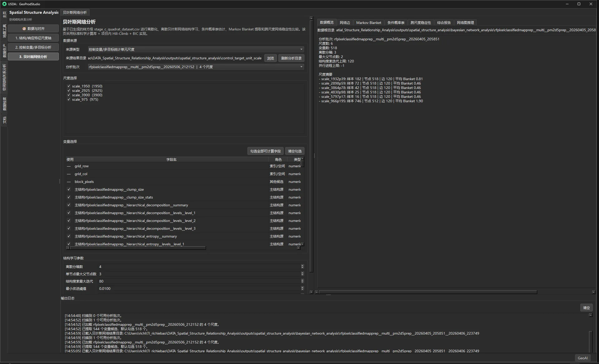Viewport: 599px width, 364px height.
Task: Open the 数据与对齐 step with compass icon
Action: pos(33,29)
